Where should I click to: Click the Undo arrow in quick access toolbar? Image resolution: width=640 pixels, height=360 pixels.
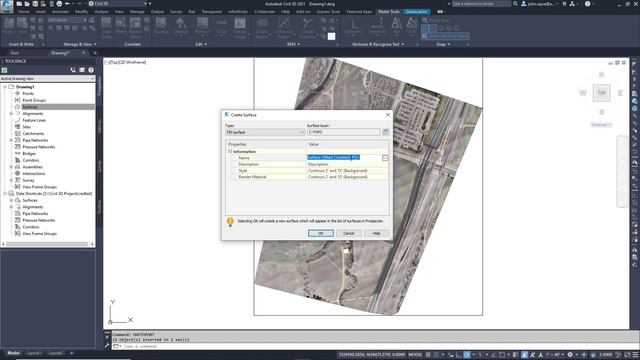point(68,4)
